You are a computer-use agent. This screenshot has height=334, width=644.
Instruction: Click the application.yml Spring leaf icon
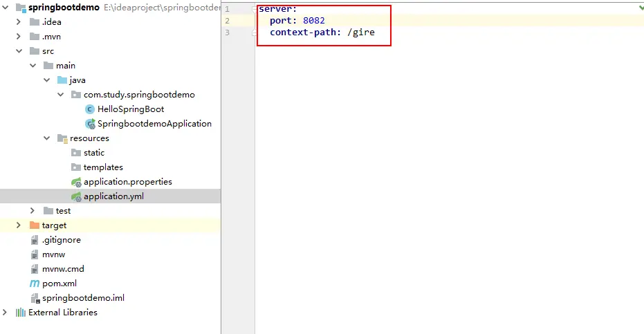tap(76, 196)
